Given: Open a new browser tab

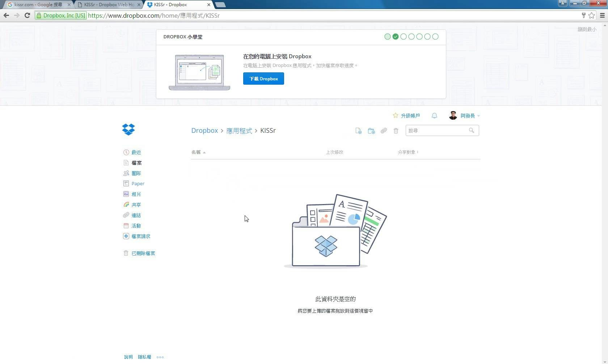Looking at the screenshot, I should (220, 5).
